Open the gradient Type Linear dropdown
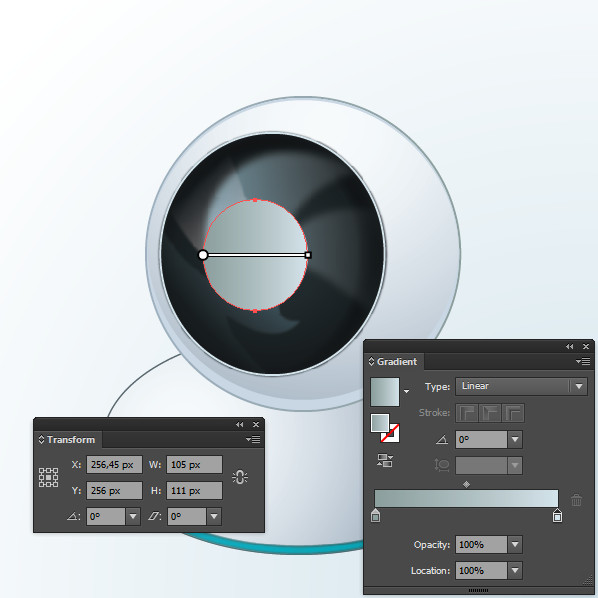Viewport: 598px width, 598px height. coord(521,386)
